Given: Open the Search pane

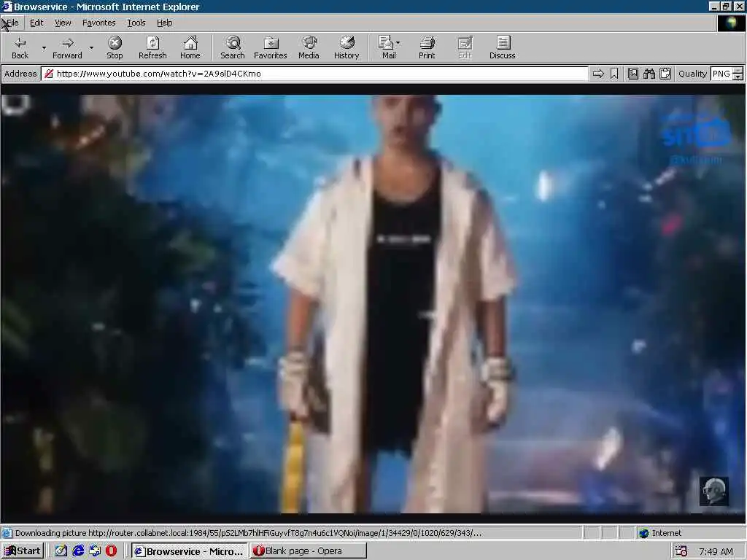Looking at the screenshot, I should click(233, 47).
